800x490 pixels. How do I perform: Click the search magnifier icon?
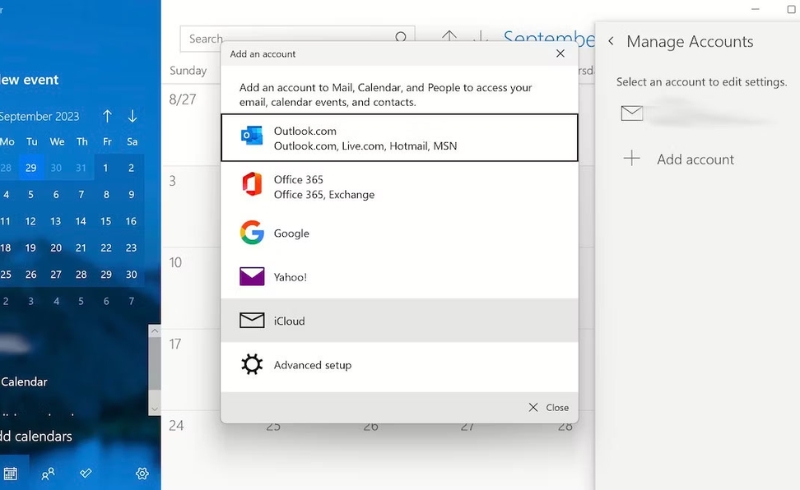[401, 37]
